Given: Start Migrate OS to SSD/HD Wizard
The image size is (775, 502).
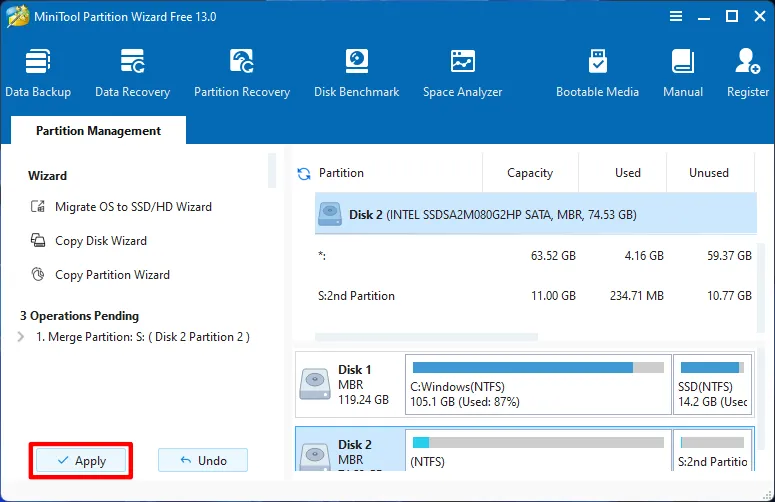Looking at the screenshot, I should click(133, 207).
